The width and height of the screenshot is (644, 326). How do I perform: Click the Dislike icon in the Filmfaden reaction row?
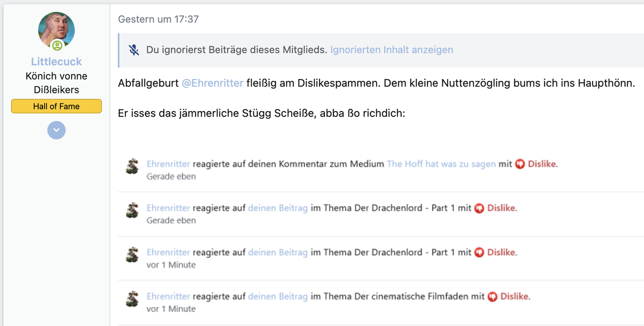tap(493, 297)
